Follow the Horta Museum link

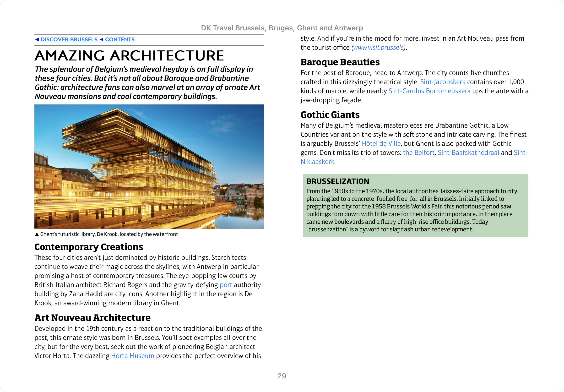133,356
